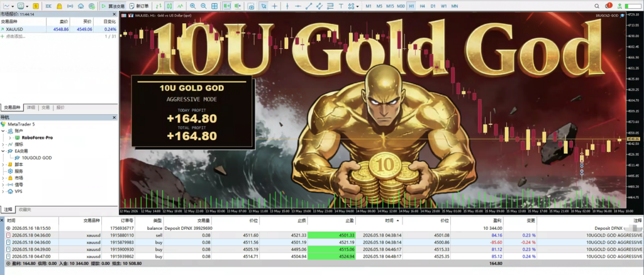Select 交易品种 tab in Market Watch
This screenshot has height=275, width=644.
tap(12, 107)
